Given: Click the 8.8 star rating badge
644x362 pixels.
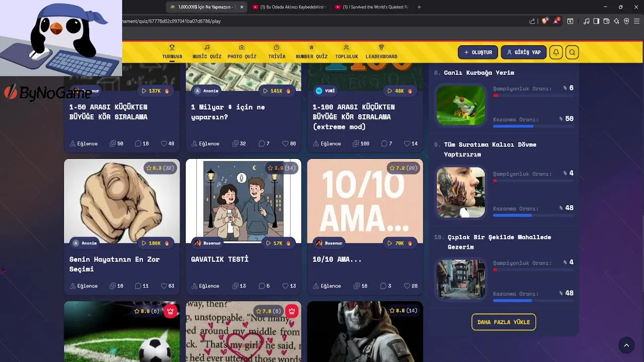Looking at the screenshot, I should pos(404,310).
